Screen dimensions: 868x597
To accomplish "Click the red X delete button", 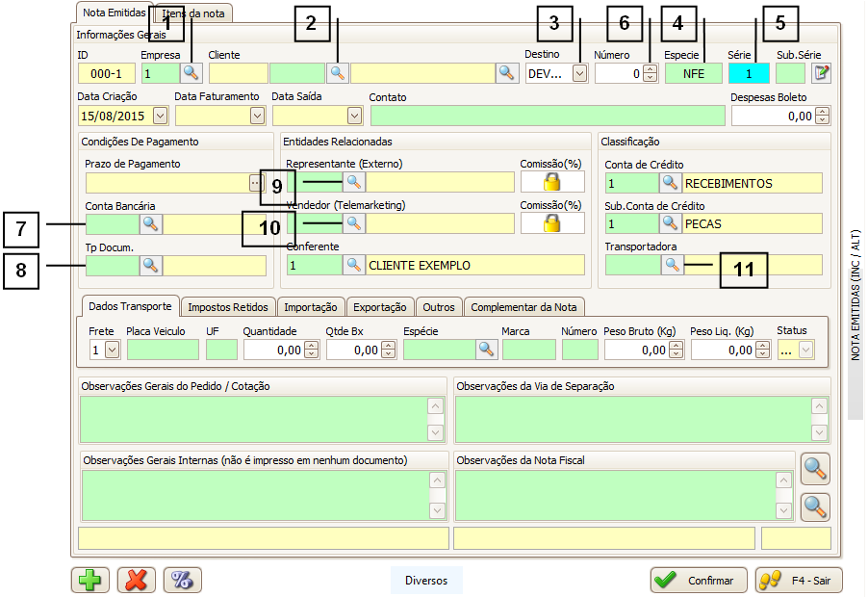I will click(137, 580).
